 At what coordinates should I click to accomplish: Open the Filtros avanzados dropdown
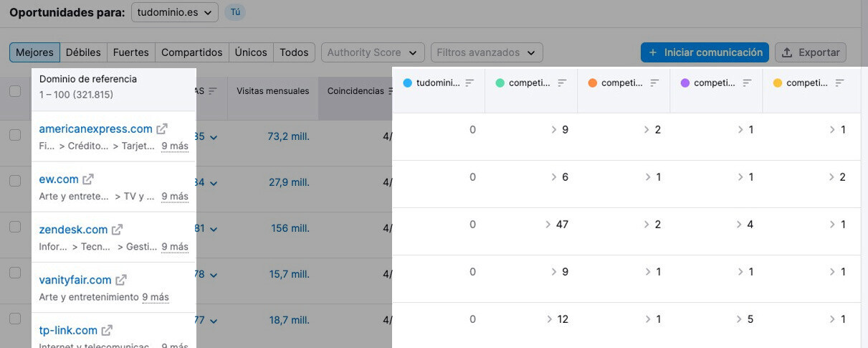click(486, 52)
